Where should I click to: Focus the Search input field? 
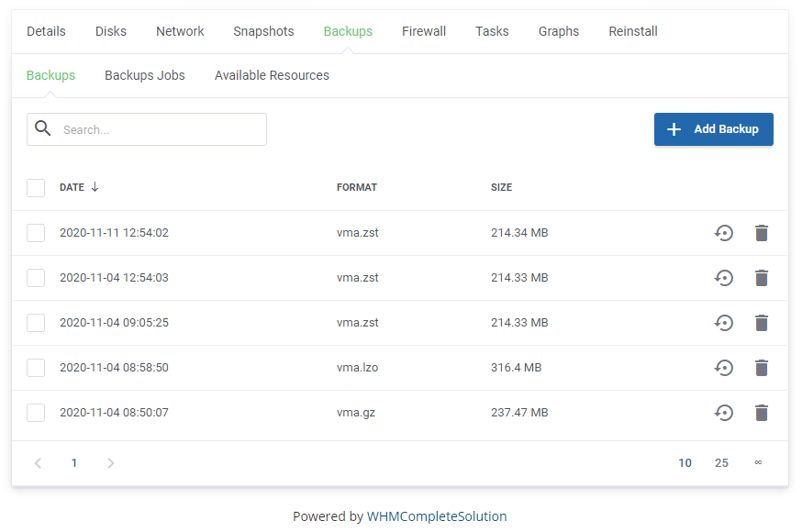pos(147,129)
